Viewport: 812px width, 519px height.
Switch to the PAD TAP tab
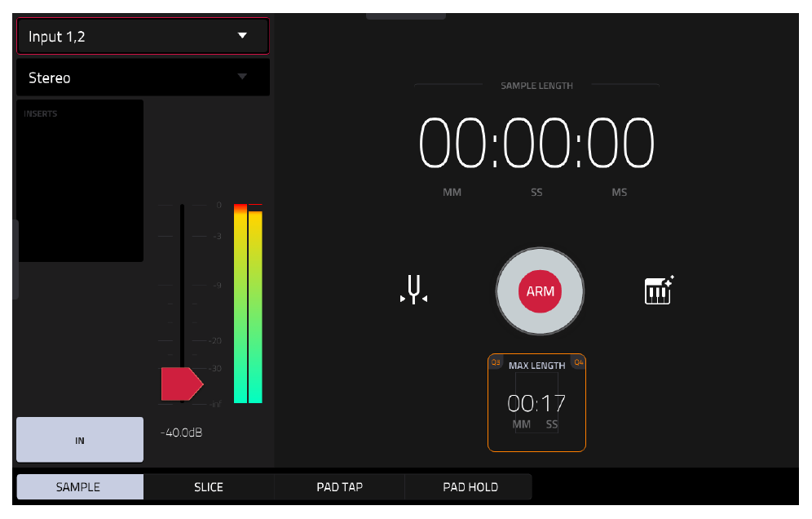[339, 487]
